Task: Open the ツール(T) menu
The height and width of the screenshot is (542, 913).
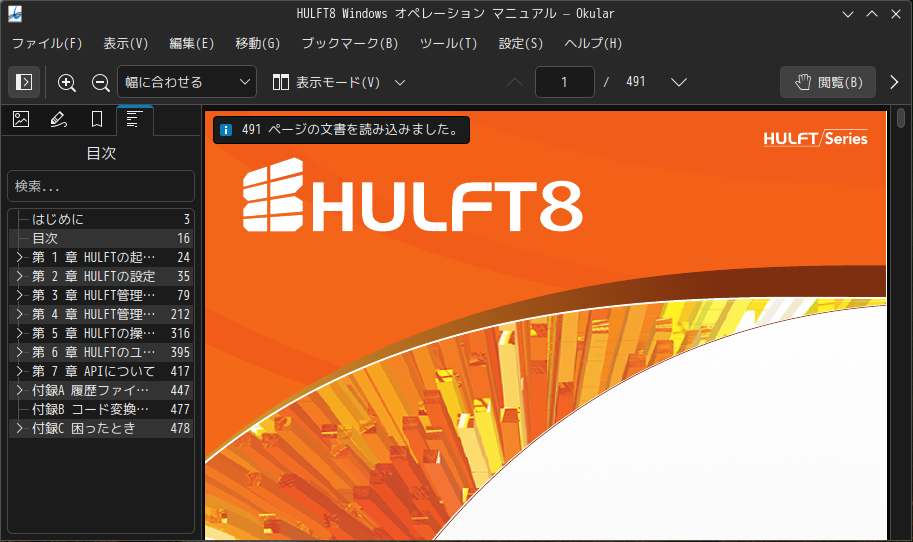Action: pos(448,44)
